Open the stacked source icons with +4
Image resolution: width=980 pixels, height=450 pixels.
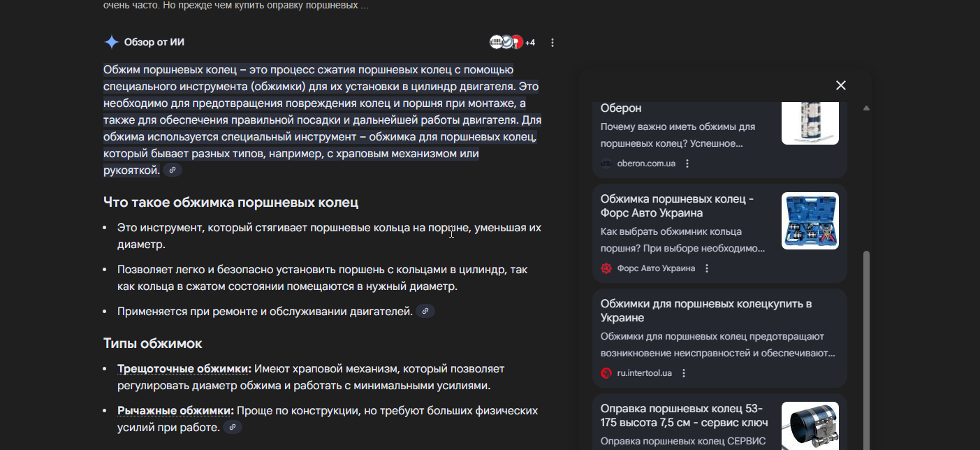tap(512, 43)
